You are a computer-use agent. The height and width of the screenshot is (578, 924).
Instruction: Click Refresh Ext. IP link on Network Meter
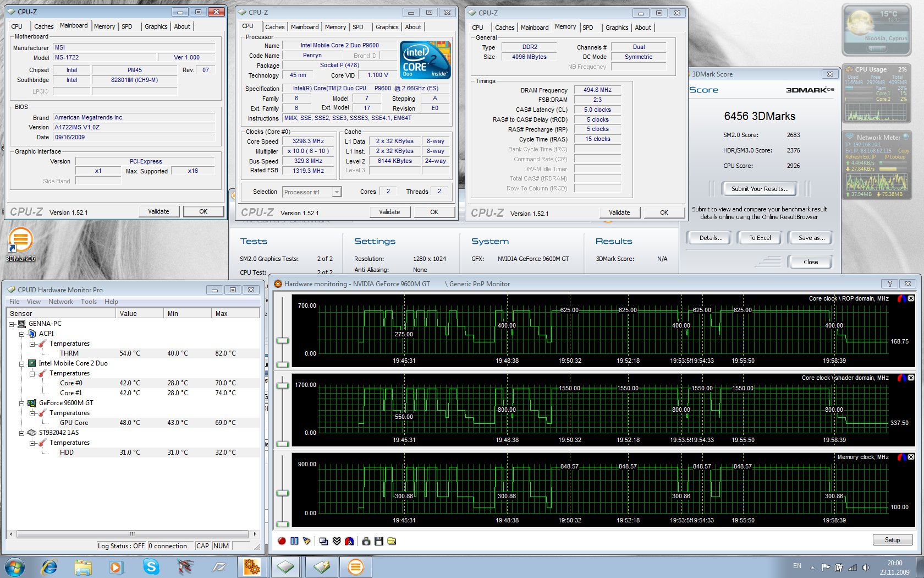(860, 157)
